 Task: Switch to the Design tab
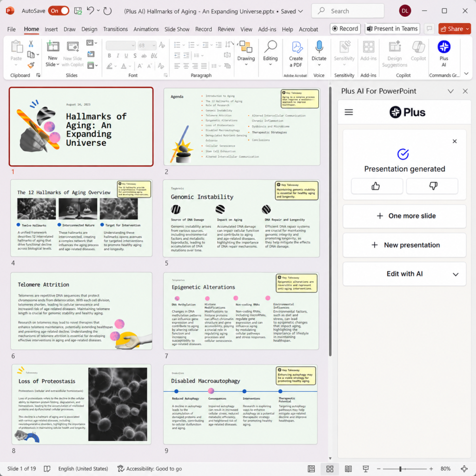pyautogui.click(x=89, y=29)
